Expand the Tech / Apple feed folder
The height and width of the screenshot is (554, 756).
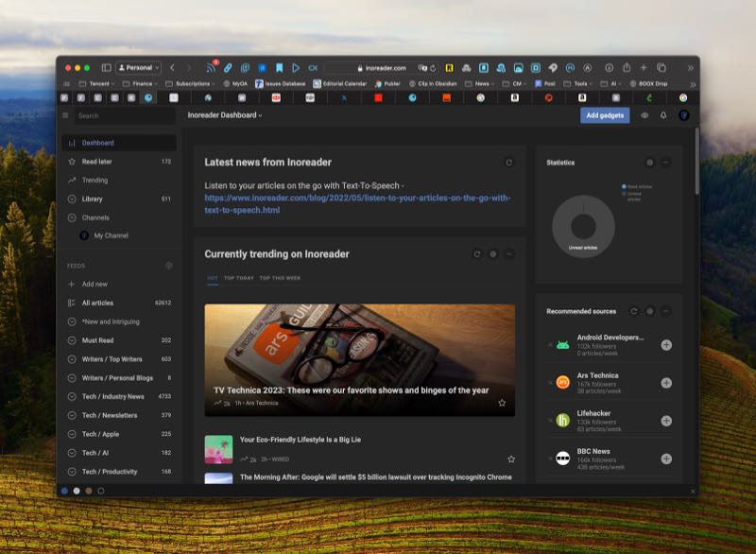click(72, 434)
